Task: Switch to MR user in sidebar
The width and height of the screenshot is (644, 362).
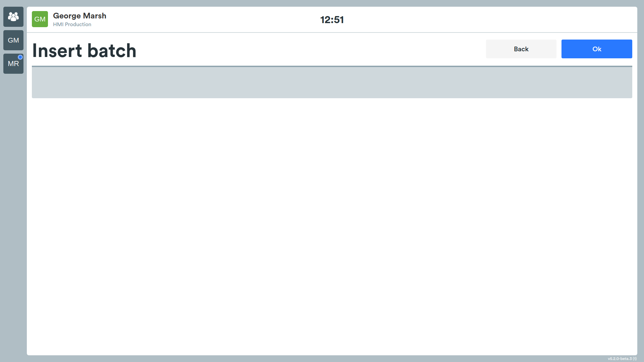Action: pyautogui.click(x=13, y=64)
